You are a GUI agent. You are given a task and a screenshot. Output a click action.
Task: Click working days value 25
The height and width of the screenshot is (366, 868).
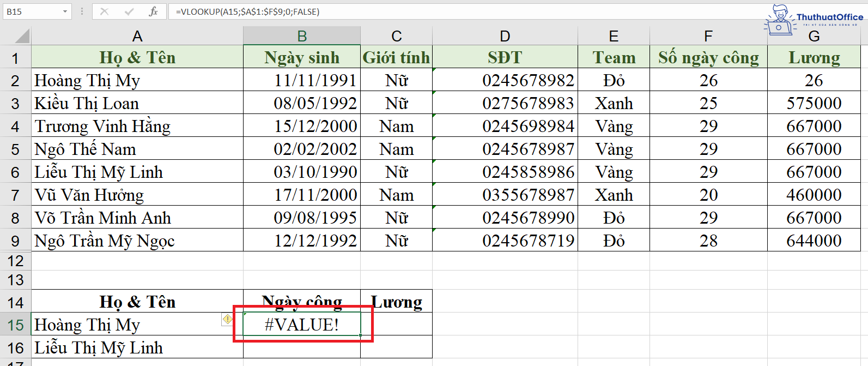708,103
